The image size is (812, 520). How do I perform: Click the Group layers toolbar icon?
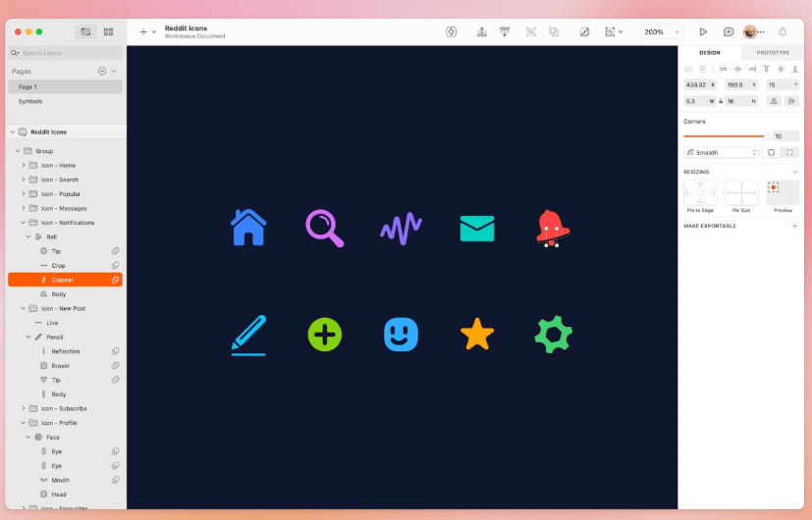tap(531, 32)
